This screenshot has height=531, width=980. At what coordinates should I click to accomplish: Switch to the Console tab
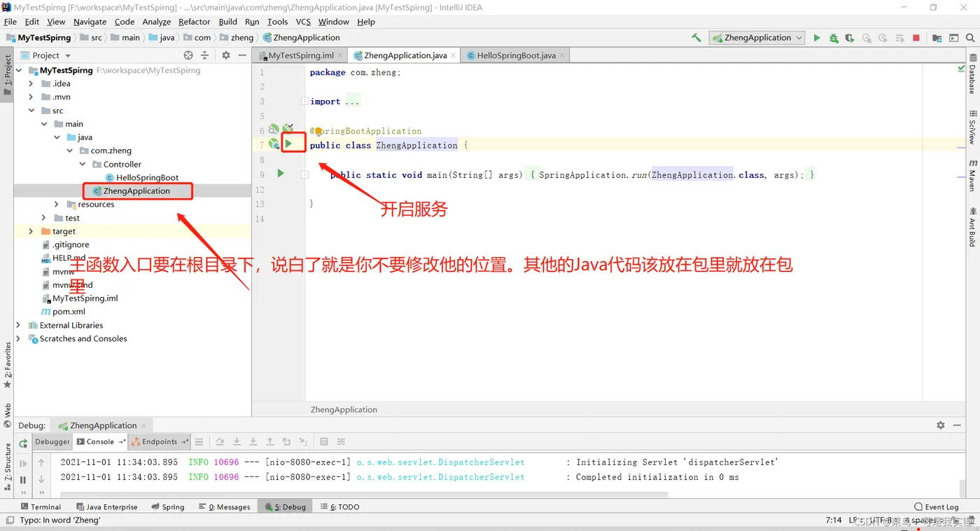pos(101,441)
